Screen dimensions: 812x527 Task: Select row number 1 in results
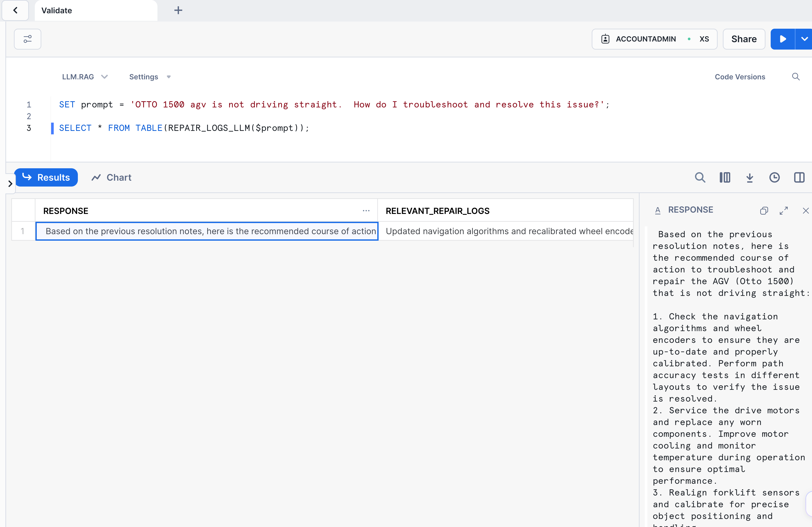click(x=23, y=231)
